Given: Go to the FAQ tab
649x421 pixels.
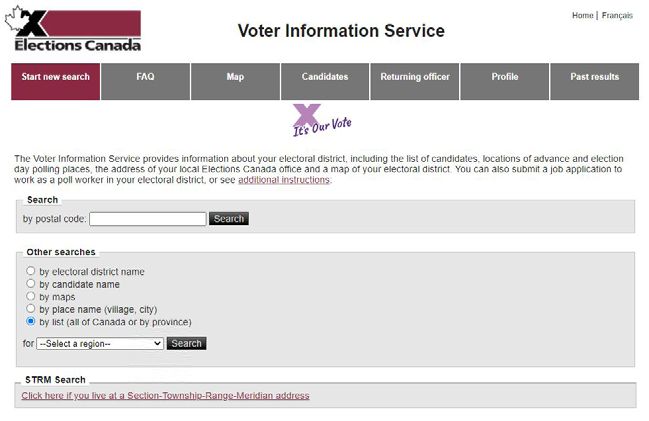Looking at the screenshot, I should [x=145, y=82].
